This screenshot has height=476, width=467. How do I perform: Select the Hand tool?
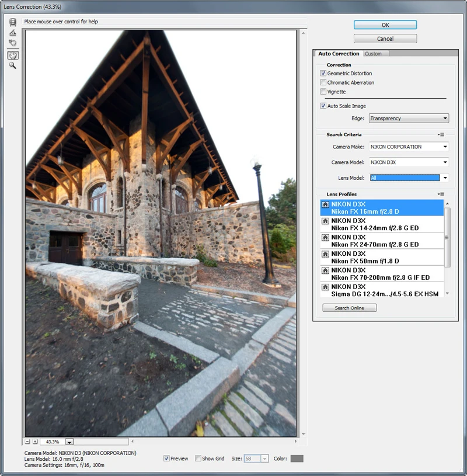pos(13,55)
